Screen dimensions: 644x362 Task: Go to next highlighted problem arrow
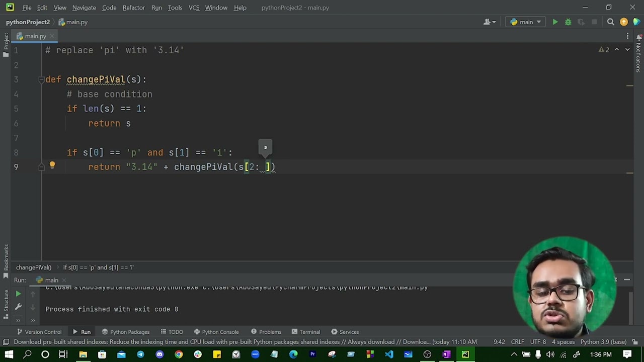coord(627,50)
